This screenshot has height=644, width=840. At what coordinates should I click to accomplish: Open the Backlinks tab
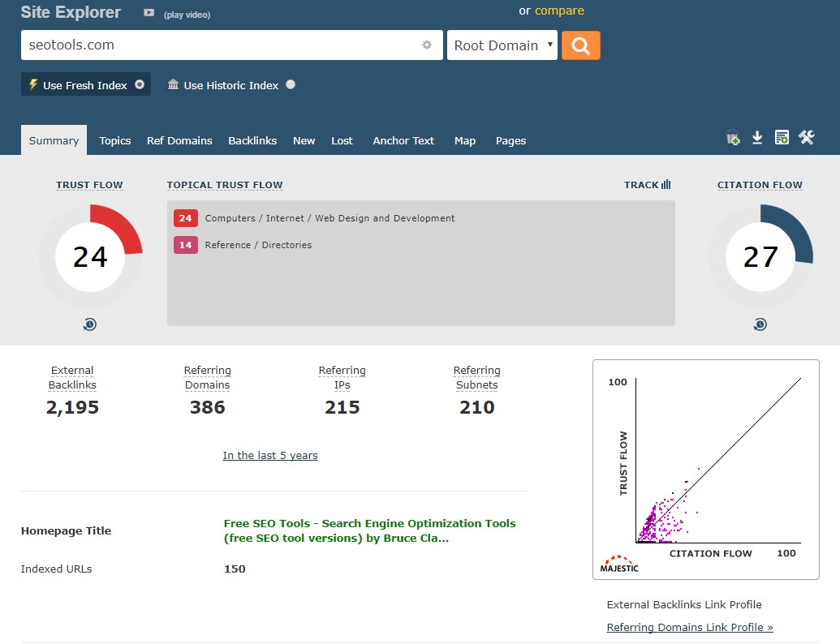(252, 140)
